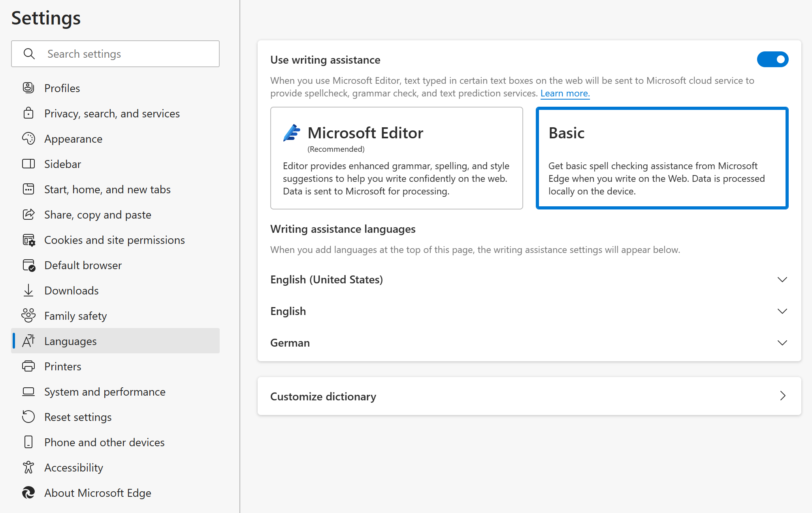Click the German language label
The height and width of the screenshot is (513, 812).
290,343
